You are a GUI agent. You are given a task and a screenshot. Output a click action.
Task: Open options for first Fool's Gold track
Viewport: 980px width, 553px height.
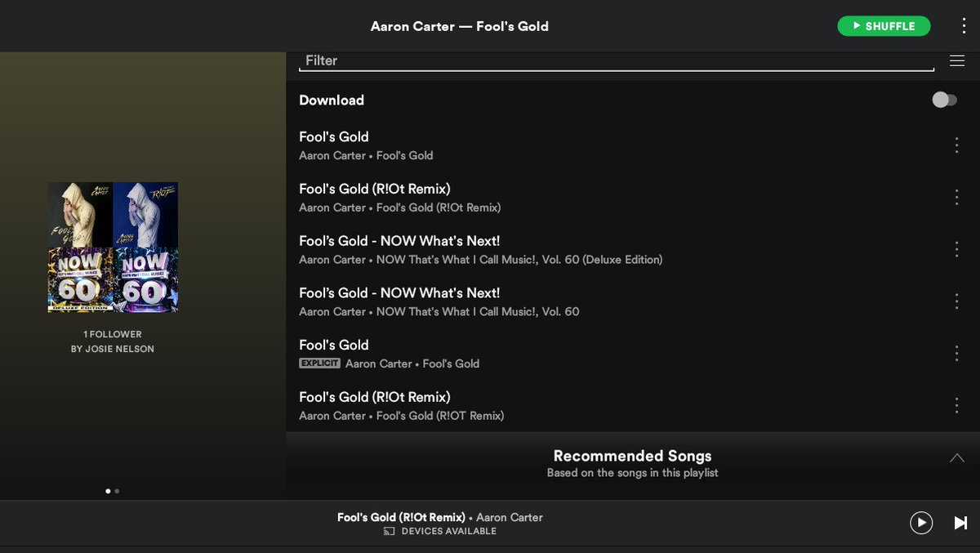(x=956, y=145)
